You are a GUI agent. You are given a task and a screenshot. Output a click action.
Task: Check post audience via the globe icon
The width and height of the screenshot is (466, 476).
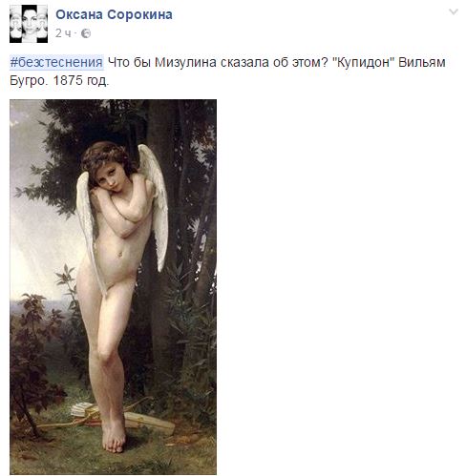(86, 33)
